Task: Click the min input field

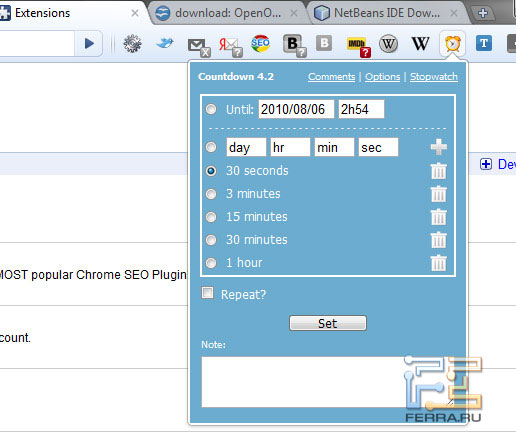Action: pos(334,147)
